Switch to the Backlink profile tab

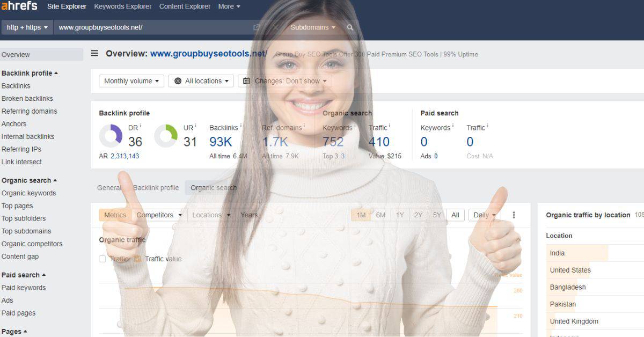pyautogui.click(x=156, y=188)
